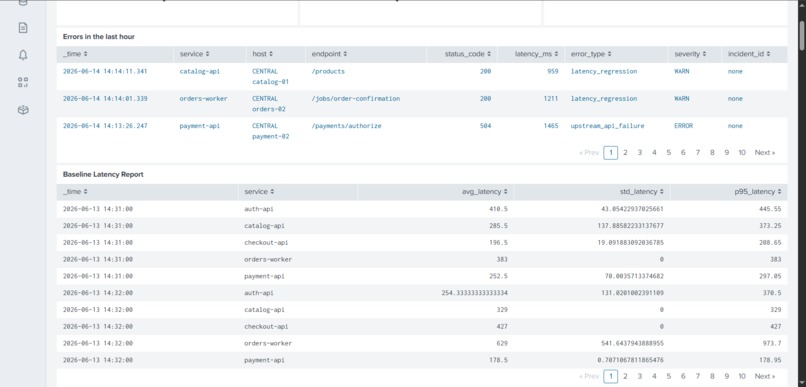
Task: Open timestamp 2026-06-14 14:14:01.339 event
Action: (x=105, y=99)
